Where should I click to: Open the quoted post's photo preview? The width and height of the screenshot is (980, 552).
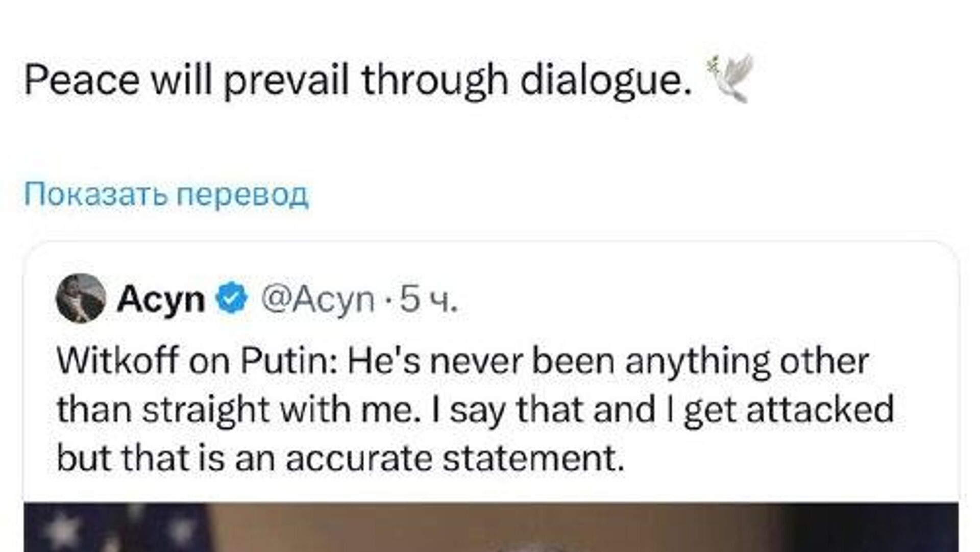[x=490, y=528]
